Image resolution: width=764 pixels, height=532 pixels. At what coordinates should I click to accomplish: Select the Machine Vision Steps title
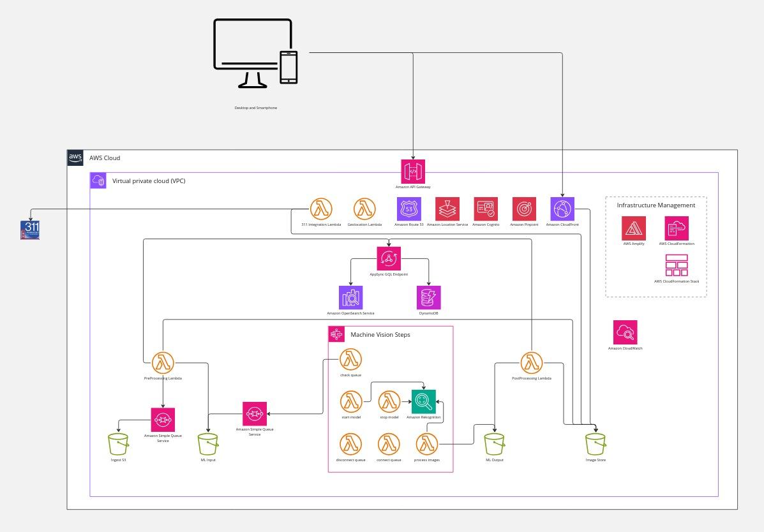click(x=380, y=334)
